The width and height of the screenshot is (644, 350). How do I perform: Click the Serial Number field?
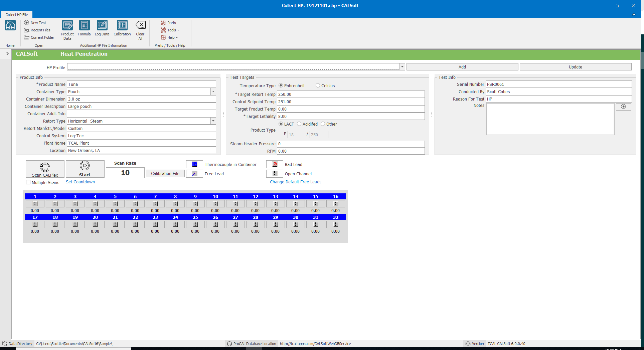pos(558,84)
